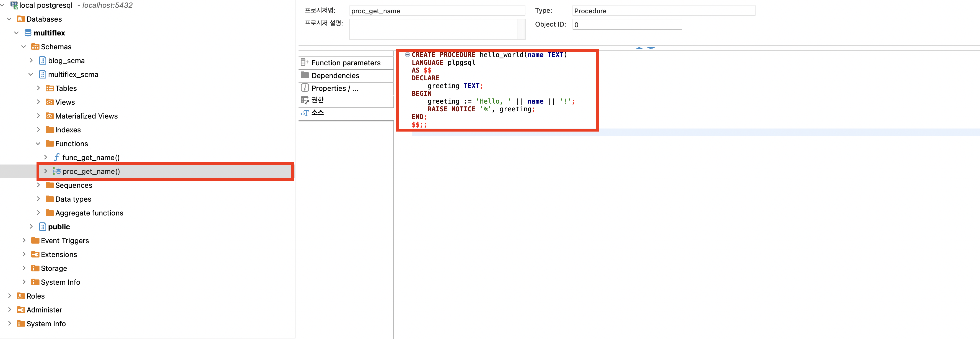Click the local postgresql connection icon
This screenshot has width=980, height=339.
[14, 5]
